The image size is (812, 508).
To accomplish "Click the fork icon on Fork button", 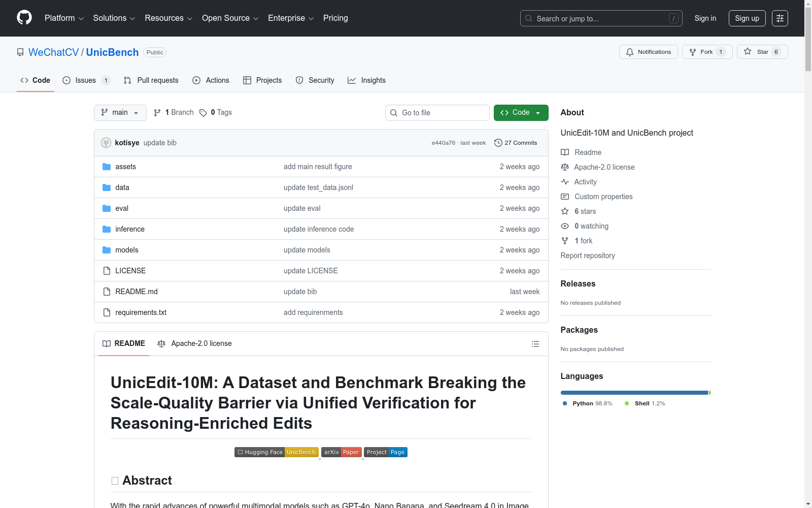I will (693, 52).
